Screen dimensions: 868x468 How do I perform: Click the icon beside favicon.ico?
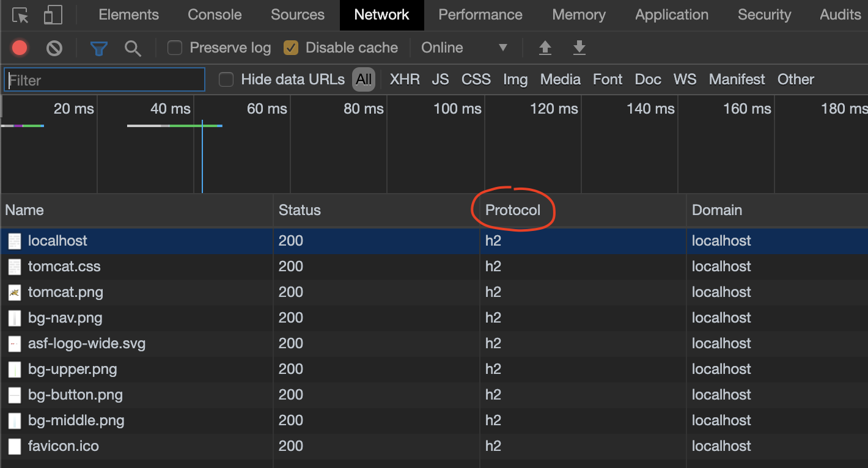coord(15,446)
